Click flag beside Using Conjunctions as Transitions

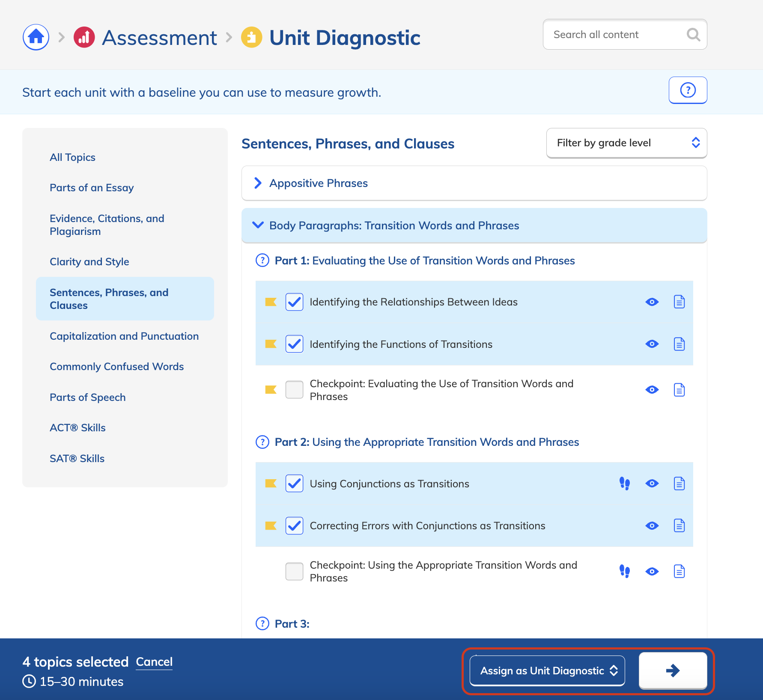coord(271,483)
